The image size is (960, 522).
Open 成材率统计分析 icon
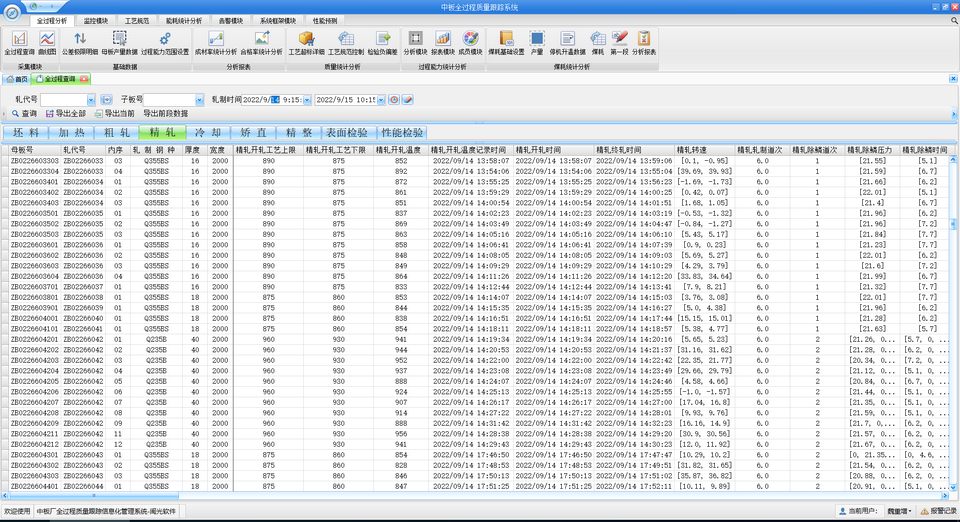click(216, 43)
